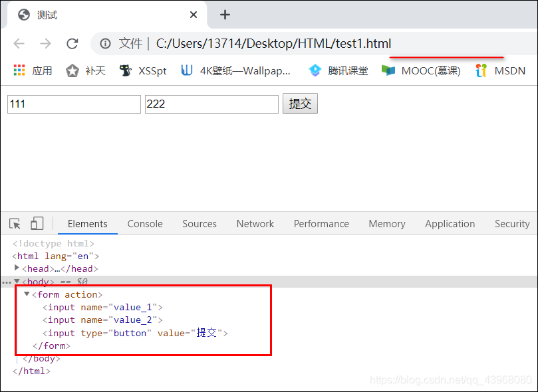Open the Network tab in DevTools
The width and height of the screenshot is (538, 392).
[255, 223]
